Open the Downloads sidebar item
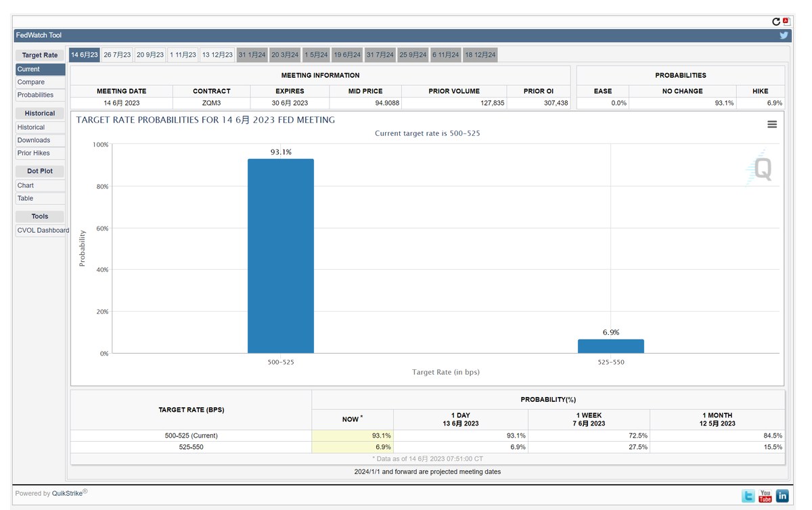Screen dimensions: 812x510 [x=41, y=140]
